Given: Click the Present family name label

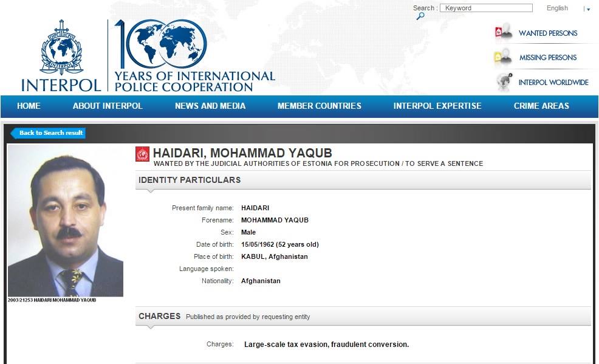Looking at the screenshot, I should 202,208.
